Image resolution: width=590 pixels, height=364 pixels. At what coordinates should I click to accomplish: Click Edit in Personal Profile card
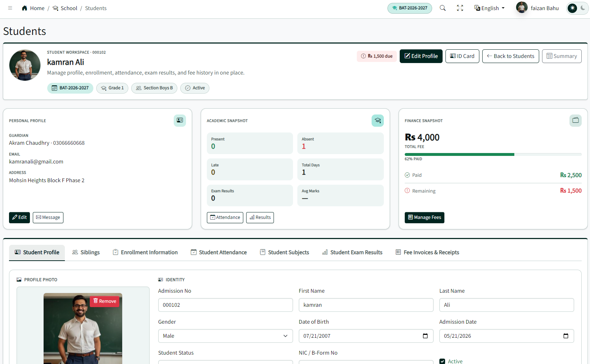19,217
